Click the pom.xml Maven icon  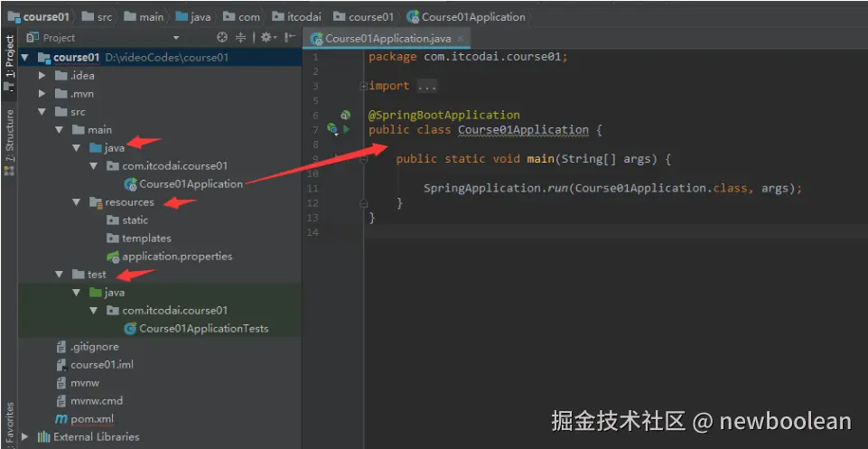61,419
